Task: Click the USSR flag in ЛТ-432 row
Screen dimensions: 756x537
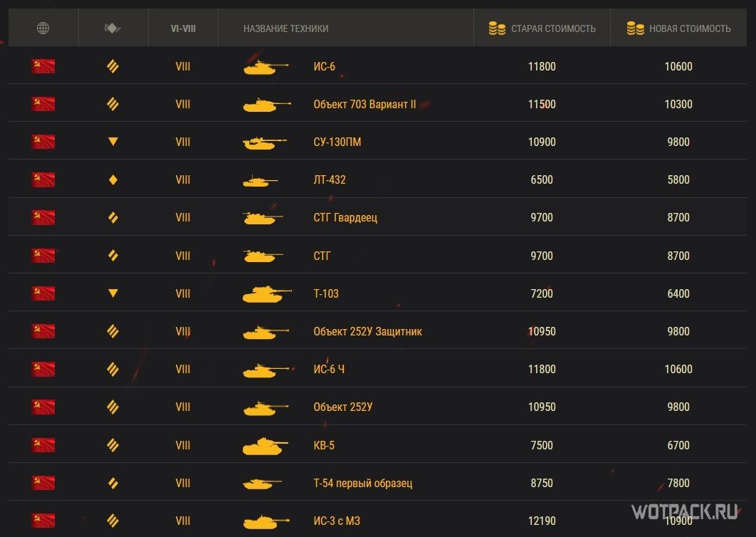Action: pos(43,179)
